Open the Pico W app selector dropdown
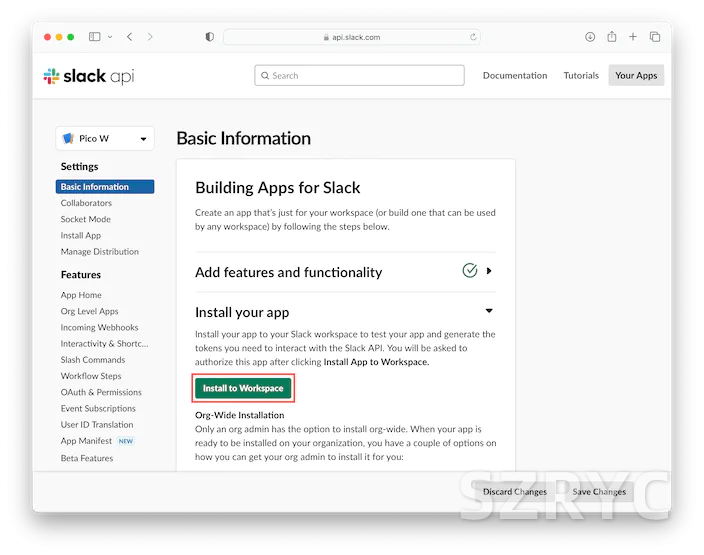 [x=105, y=138]
